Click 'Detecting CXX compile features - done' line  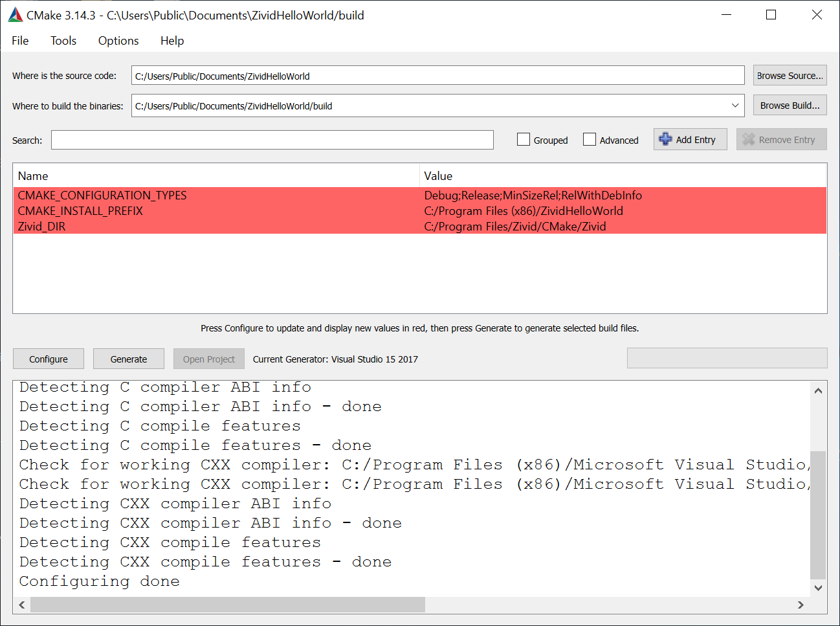tap(205, 562)
